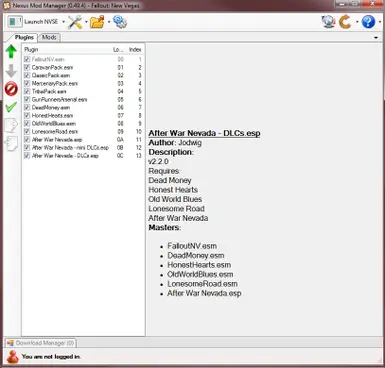Expand the Launch NVSE dropdown arrow
The image size is (385, 368).
click(63, 22)
